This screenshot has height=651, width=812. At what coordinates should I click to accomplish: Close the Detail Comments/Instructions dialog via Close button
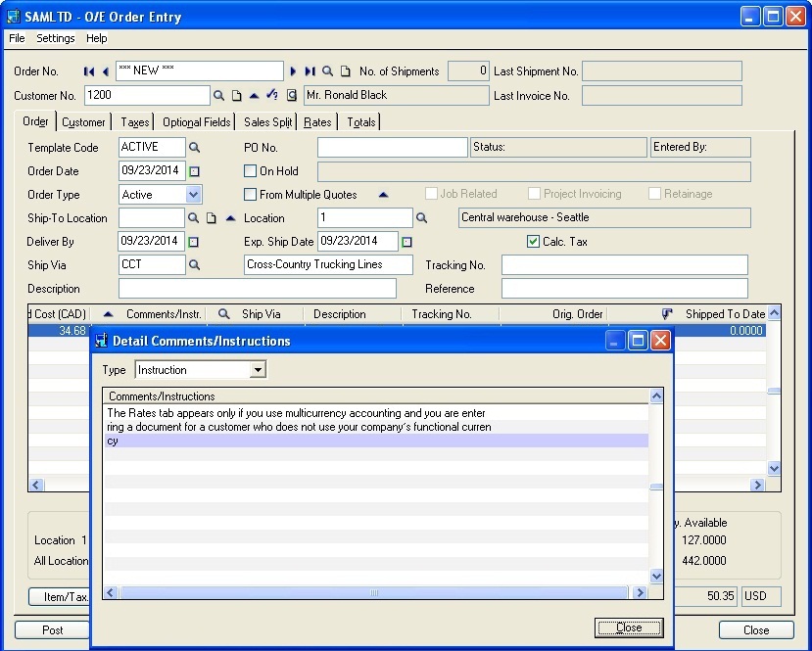click(629, 628)
